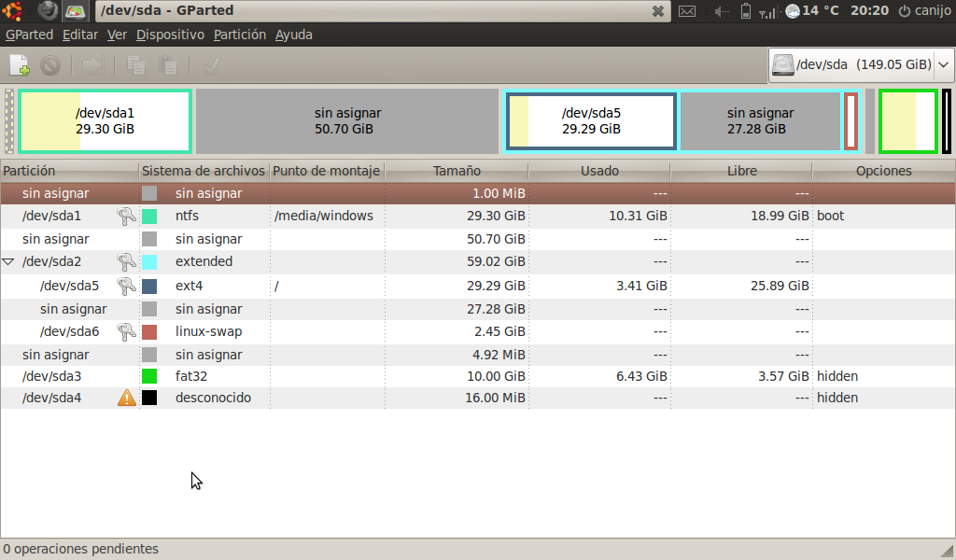Click the black desconocido color swatch

click(149, 398)
